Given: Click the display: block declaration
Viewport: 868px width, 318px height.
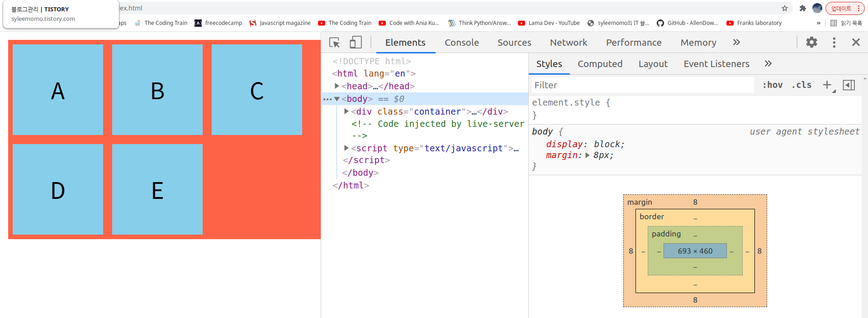Looking at the screenshot, I should pos(585,144).
